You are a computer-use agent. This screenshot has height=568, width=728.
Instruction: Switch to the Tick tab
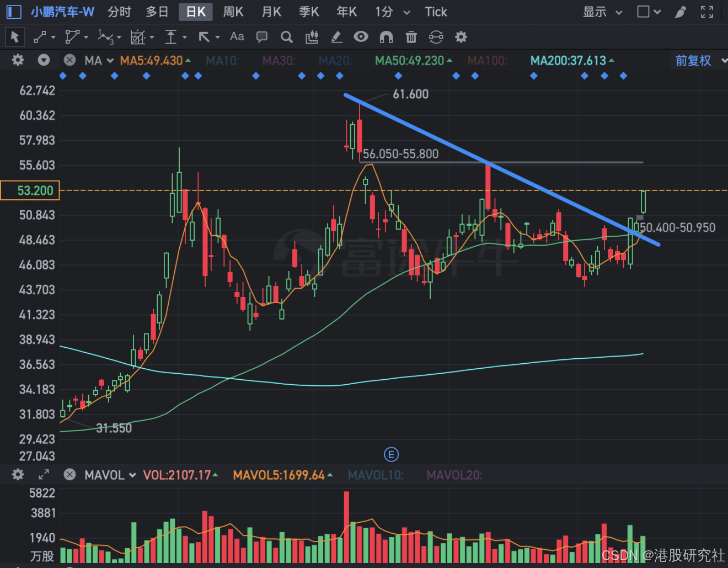coord(436,12)
